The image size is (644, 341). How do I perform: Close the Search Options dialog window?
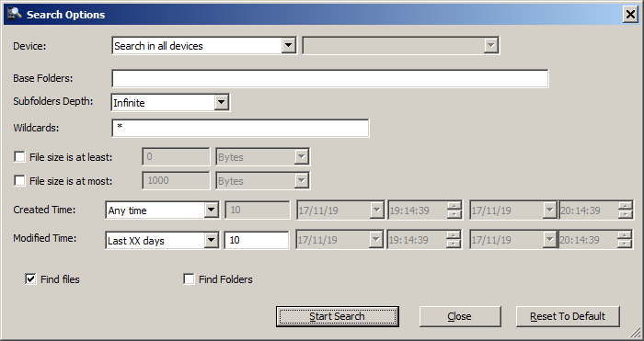coord(630,15)
